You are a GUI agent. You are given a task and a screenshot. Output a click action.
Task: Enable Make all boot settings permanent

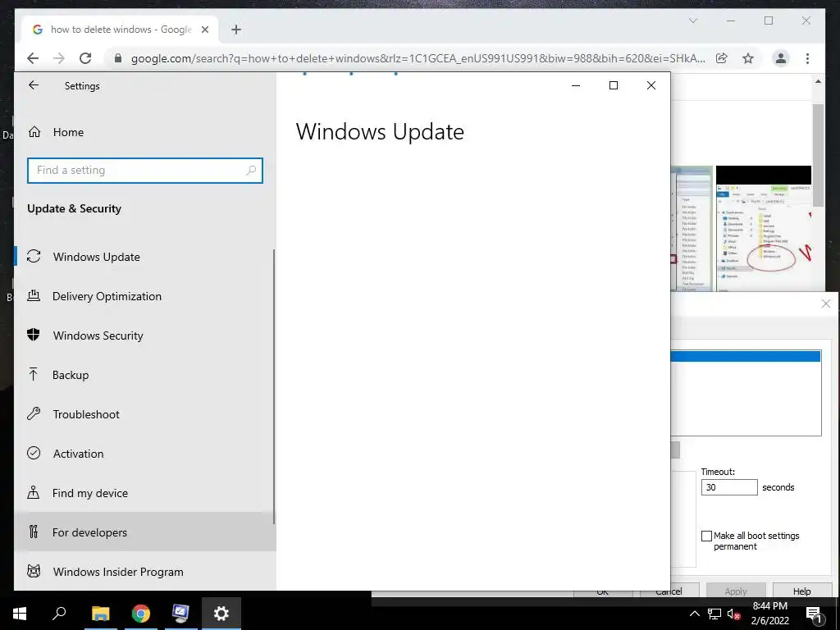tap(706, 536)
